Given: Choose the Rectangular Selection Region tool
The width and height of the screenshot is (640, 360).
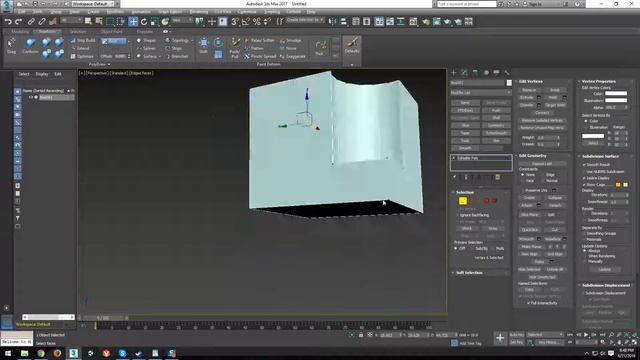Looking at the screenshot, I should pyautogui.click(x=110, y=22).
